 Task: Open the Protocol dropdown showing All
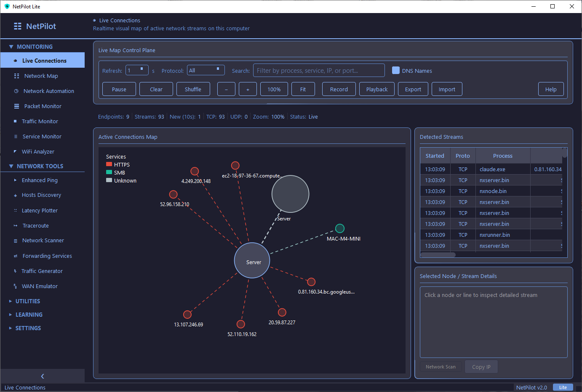pyautogui.click(x=206, y=70)
